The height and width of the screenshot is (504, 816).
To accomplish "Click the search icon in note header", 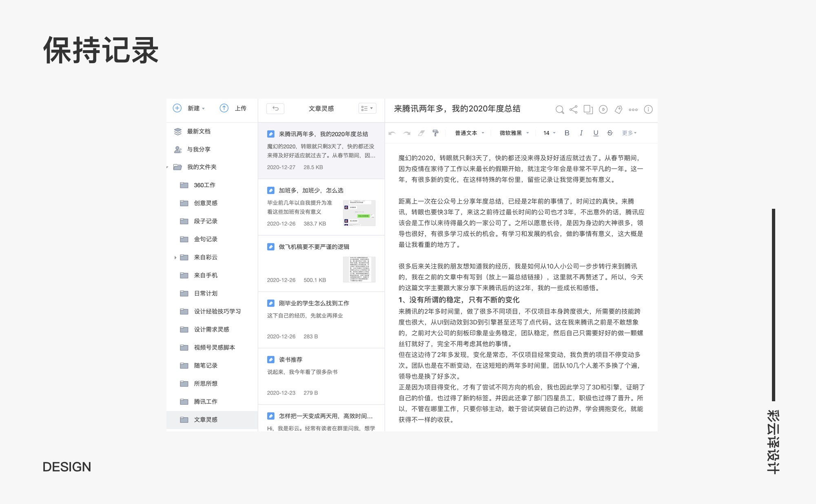I will [559, 109].
